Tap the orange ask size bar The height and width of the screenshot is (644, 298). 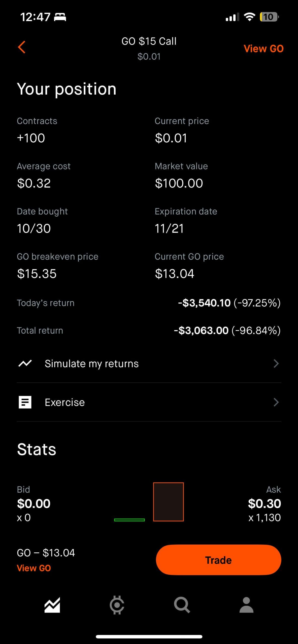pyautogui.click(x=168, y=502)
